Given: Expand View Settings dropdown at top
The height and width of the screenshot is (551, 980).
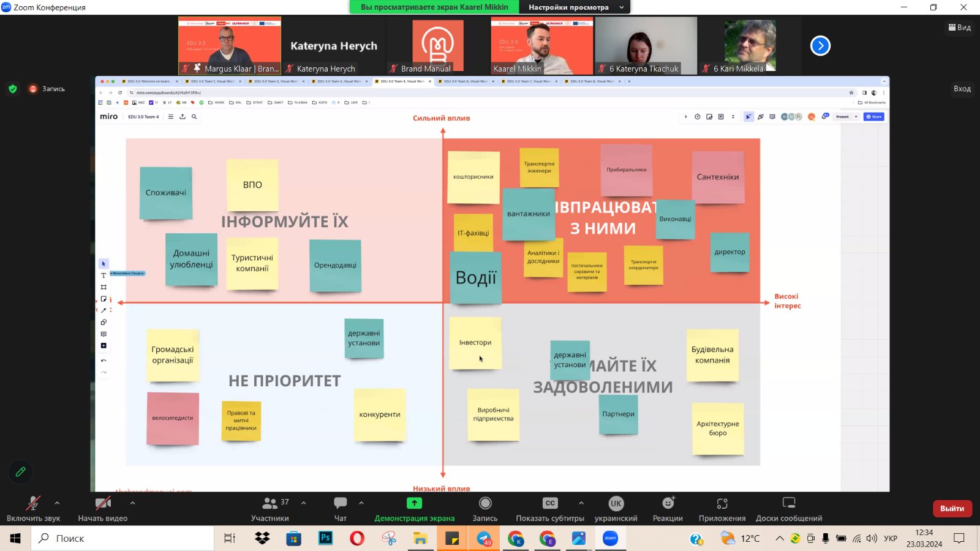Looking at the screenshot, I should point(575,7).
